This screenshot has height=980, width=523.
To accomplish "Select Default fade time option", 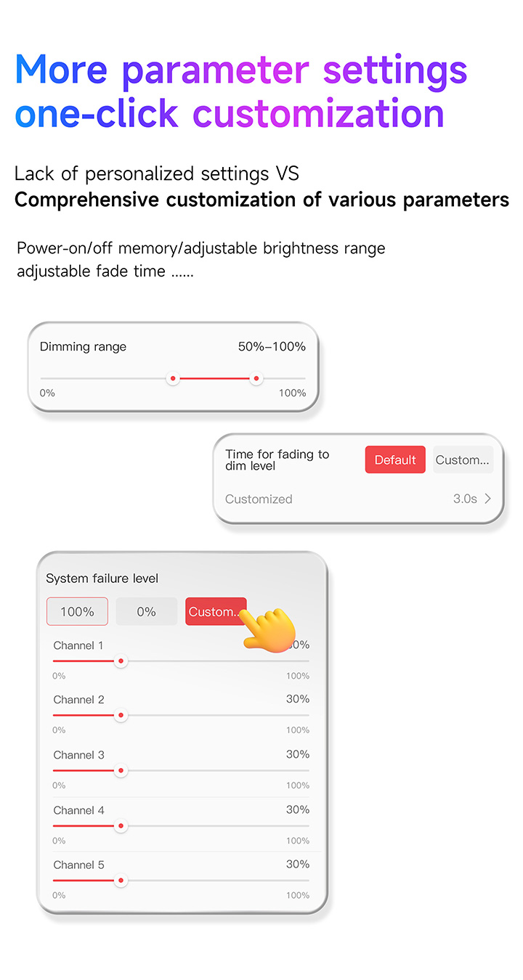I will [x=395, y=460].
